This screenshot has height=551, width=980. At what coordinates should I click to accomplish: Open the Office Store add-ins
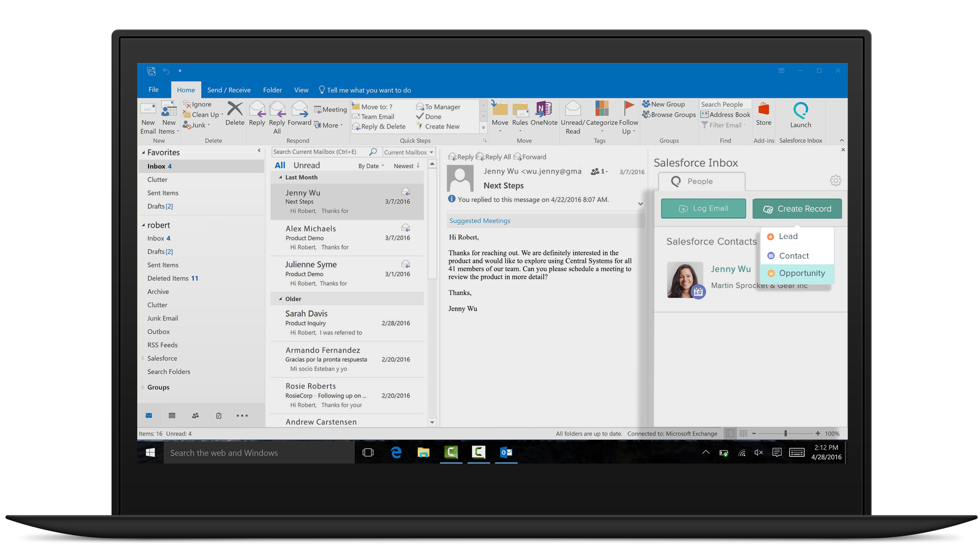[763, 110]
